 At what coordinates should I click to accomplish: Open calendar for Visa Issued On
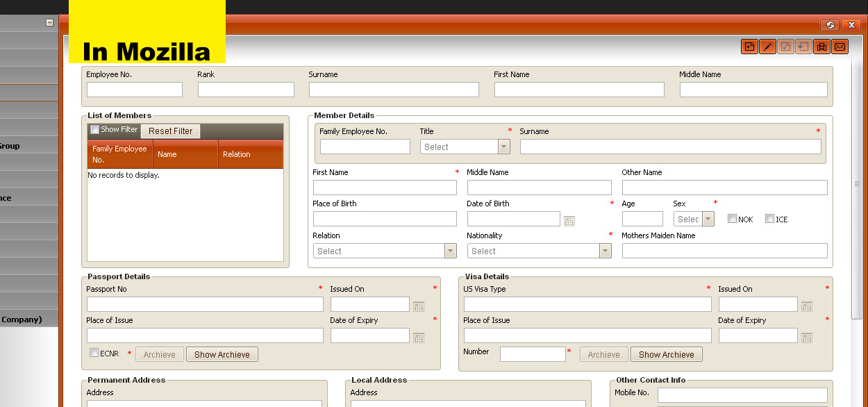point(806,306)
